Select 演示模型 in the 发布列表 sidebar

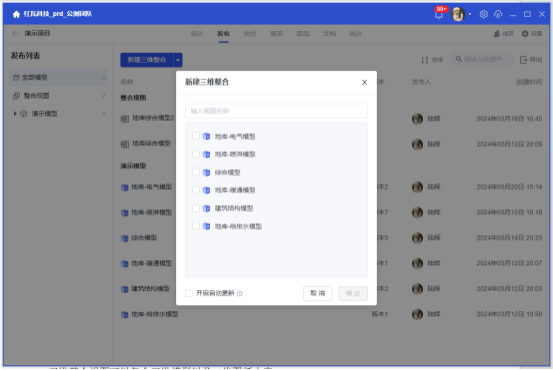58,114
